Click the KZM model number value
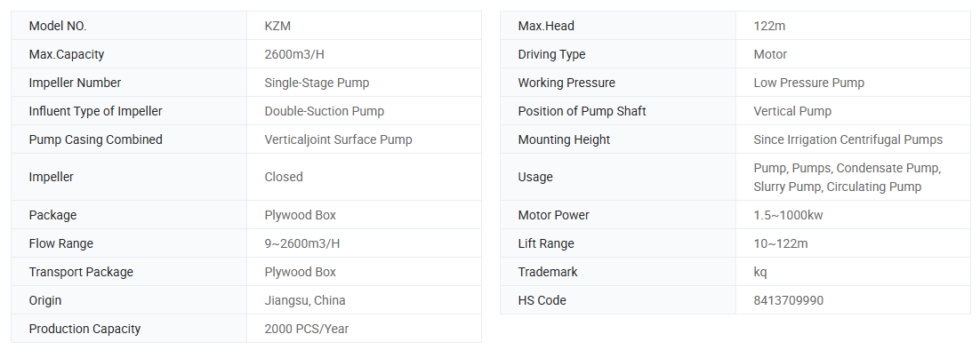This screenshot has width=980, height=358. 278,26
